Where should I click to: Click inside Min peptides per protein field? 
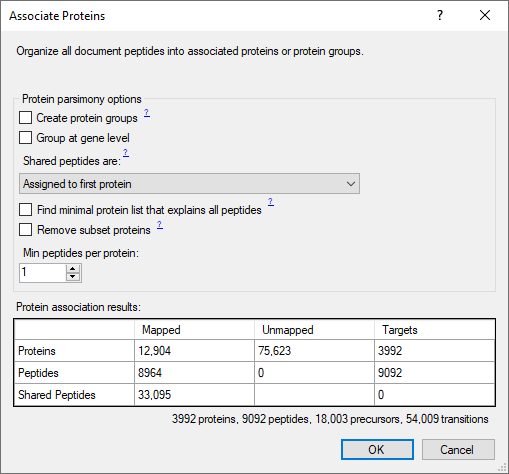coord(43,273)
